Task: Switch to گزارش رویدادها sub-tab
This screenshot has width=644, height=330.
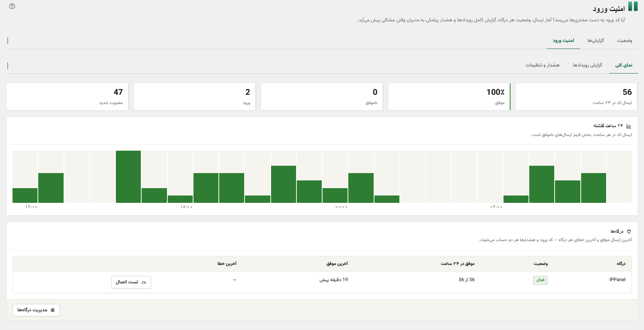Action: [x=587, y=65]
